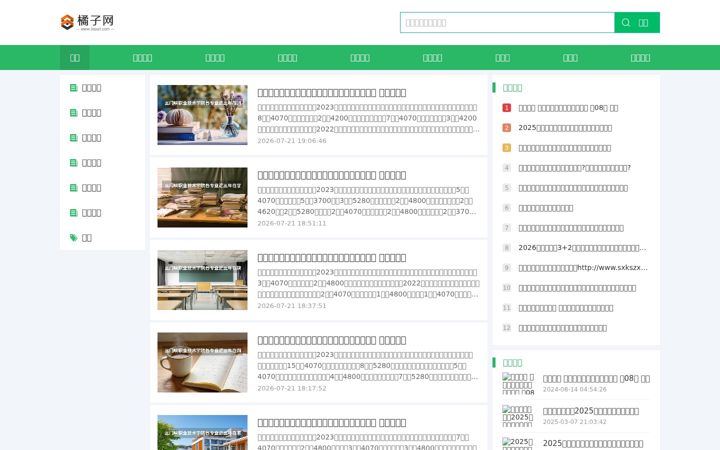This screenshot has height=450, width=720.
Task: Open the empty classroom thumbnail
Action: (202, 280)
